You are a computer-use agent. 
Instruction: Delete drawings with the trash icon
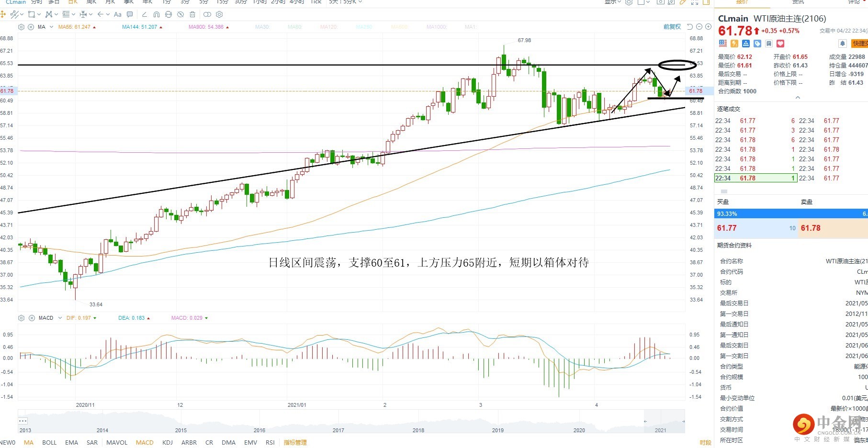click(x=192, y=14)
